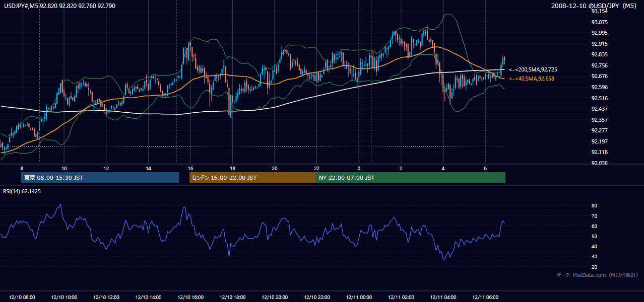
Task: Click the 93.075 price axis label
Action: [599, 22]
